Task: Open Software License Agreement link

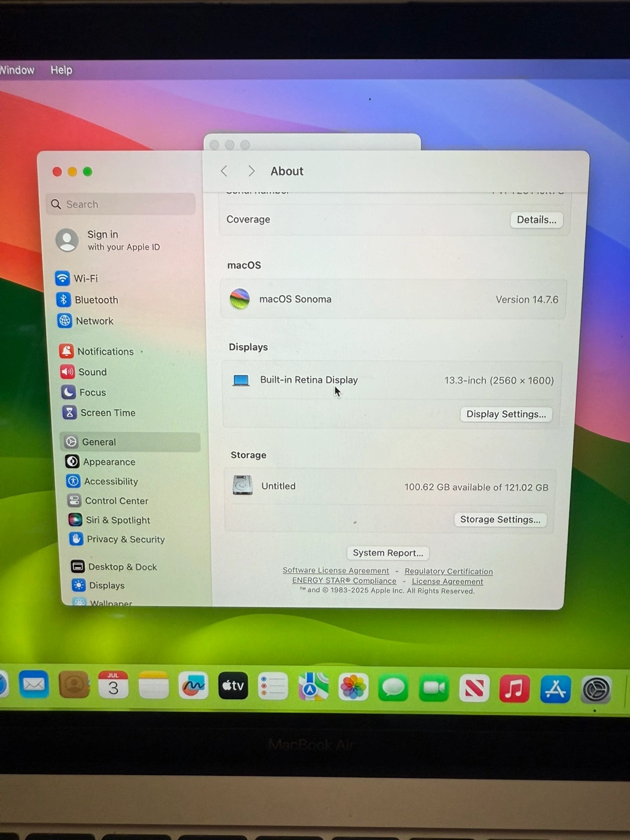Action: pyautogui.click(x=336, y=570)
